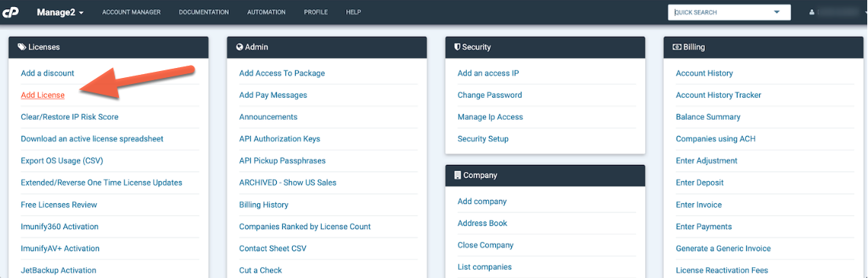Image resolution: width=868 pixels, height=278 pixels.
Task: Open Clear/Restore IP Risk Score
Action: [x=69, y=117]
